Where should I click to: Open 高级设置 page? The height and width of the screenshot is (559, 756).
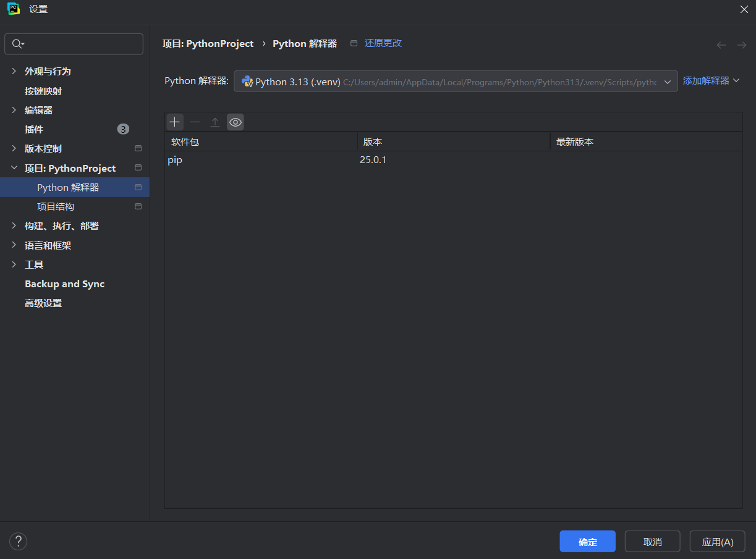pos(43,303)
